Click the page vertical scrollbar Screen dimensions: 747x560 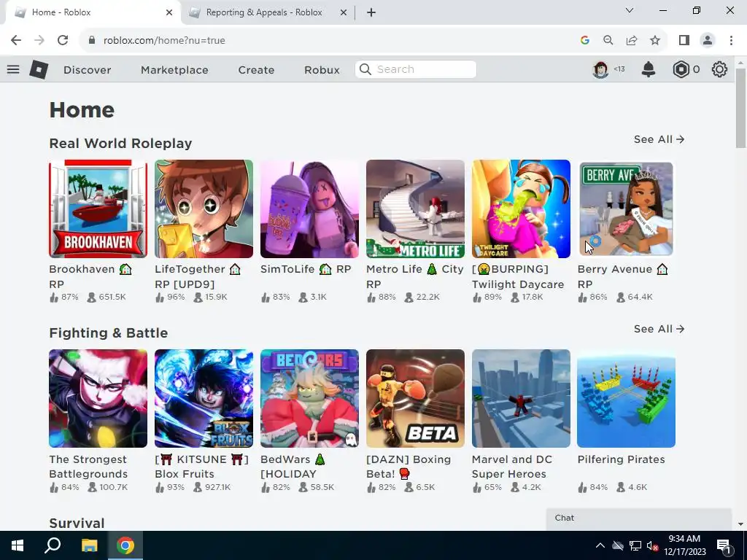pyautogui.click(x=741, y=108)
